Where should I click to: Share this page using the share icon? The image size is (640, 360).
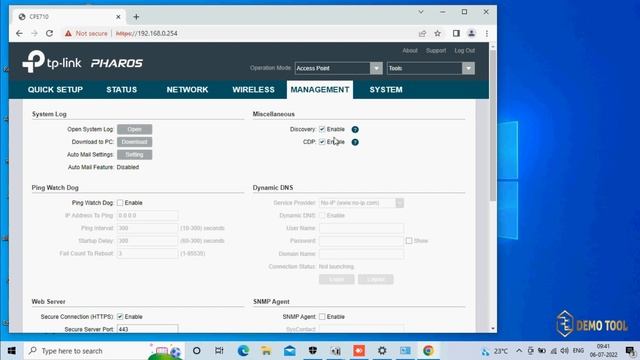(x=422, y=33)
